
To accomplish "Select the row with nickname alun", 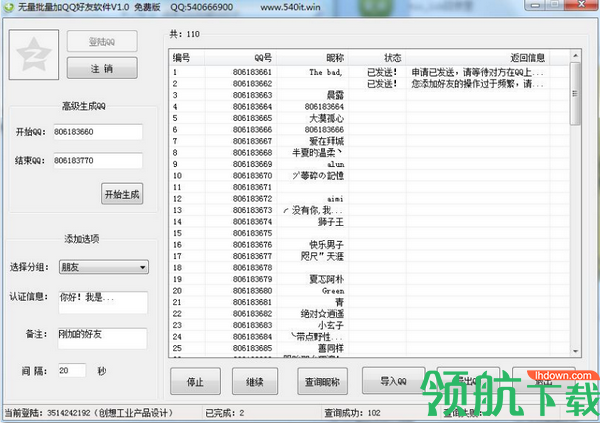I will point(369,164).
